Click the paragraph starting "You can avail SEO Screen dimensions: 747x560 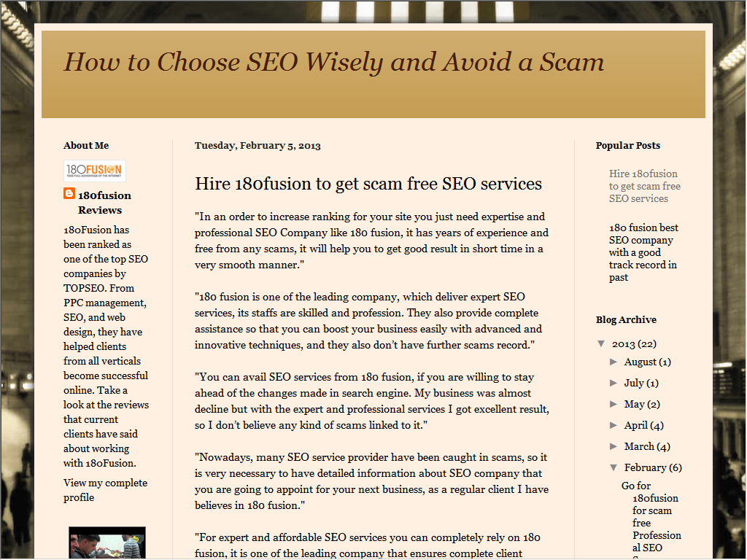[372, 402]
